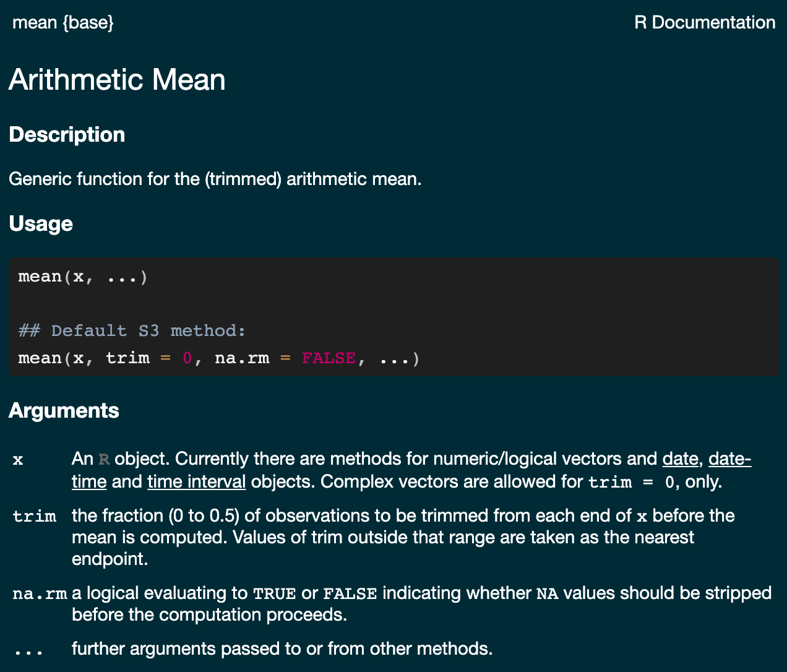Click the pink "FALSE" value in usage code

click(329, 358)
